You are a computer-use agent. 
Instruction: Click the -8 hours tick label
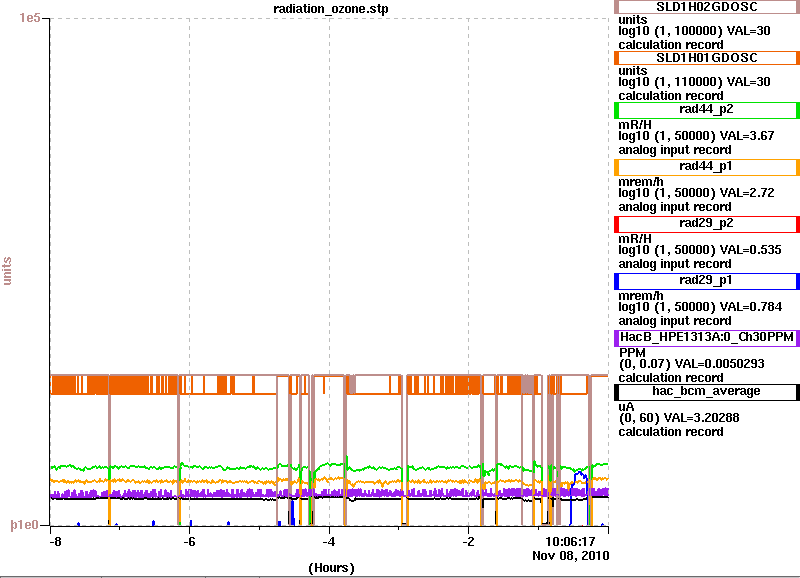pyautogui.click(x=55, y=541)
